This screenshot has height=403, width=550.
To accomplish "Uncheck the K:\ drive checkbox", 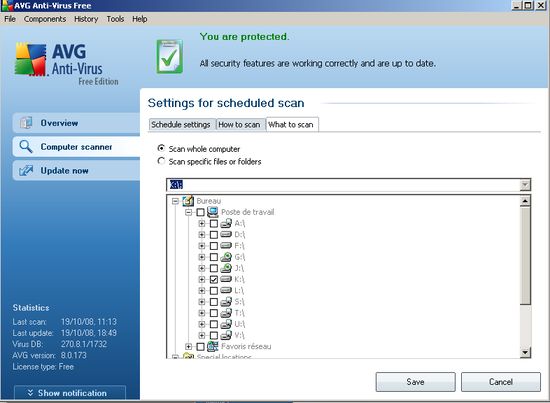I will [214, 280].
